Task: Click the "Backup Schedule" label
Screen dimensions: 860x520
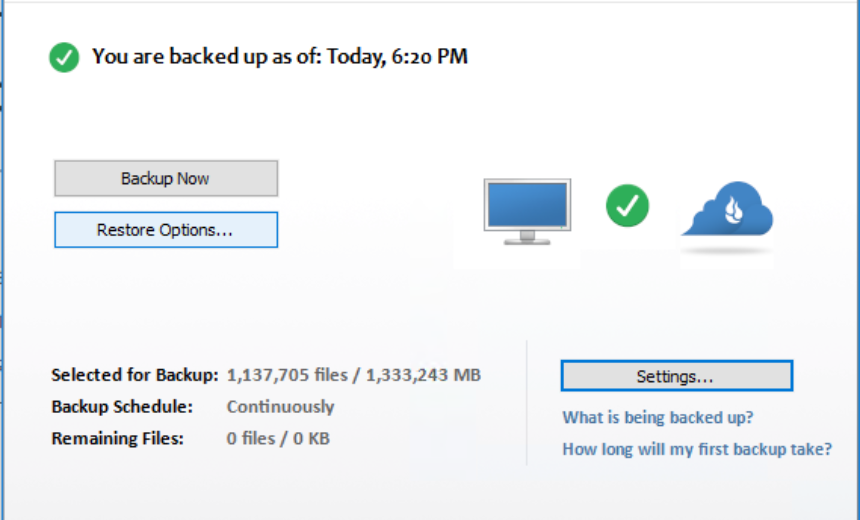Action: click(x=122, y=407)
